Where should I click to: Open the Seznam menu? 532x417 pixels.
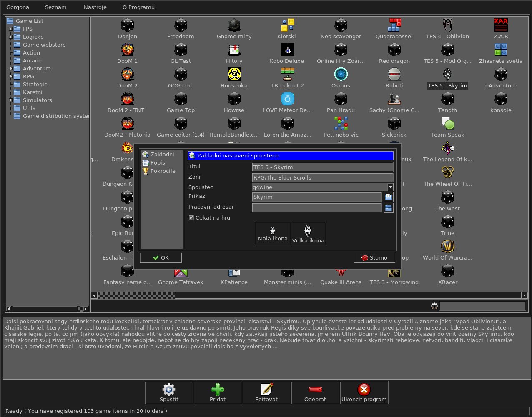pyautogui.click(x=56, y=7)
